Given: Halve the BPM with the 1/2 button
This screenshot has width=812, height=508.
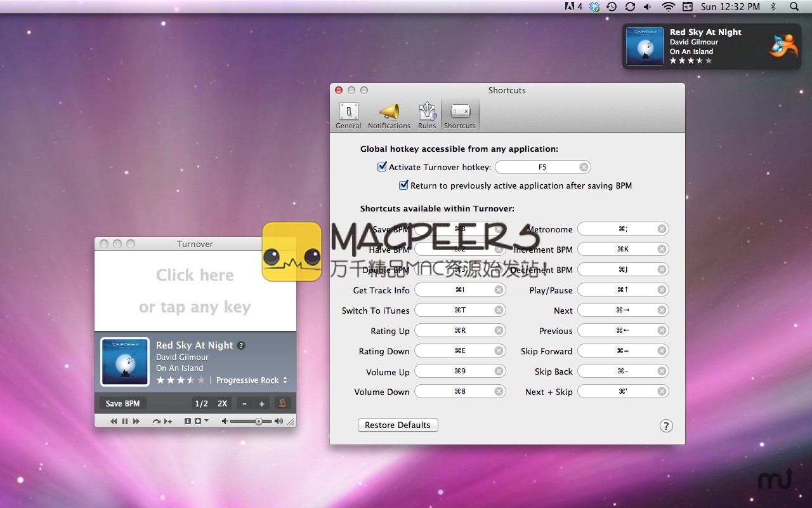Looking at the screenshot, I should coord(201,403).
